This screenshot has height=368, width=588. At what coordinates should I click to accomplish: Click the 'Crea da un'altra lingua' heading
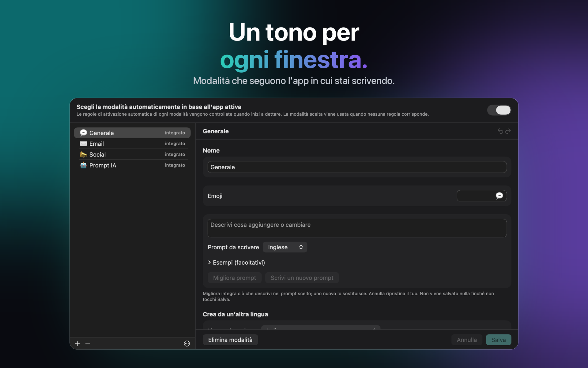point(235,314)
